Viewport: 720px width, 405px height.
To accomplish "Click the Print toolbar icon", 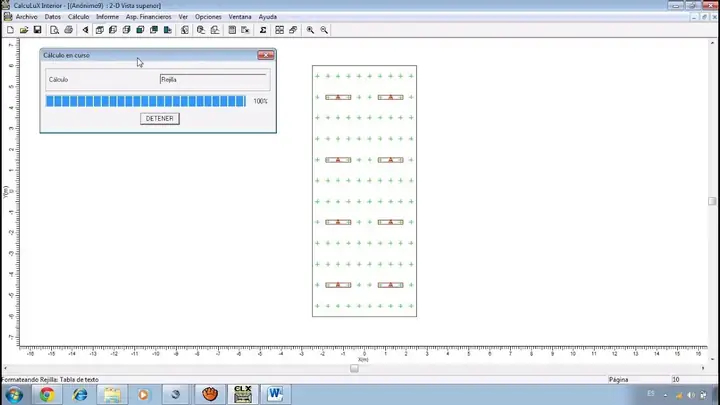I will tap(68, 30).
